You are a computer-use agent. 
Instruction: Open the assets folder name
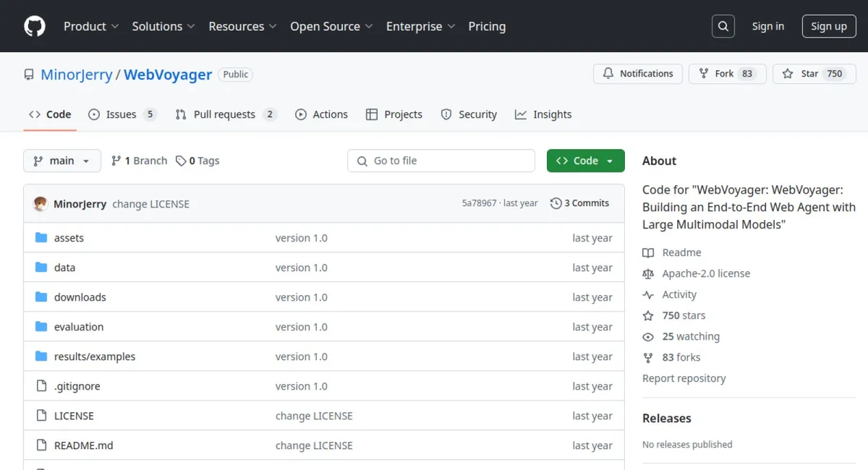coord(69,238)
